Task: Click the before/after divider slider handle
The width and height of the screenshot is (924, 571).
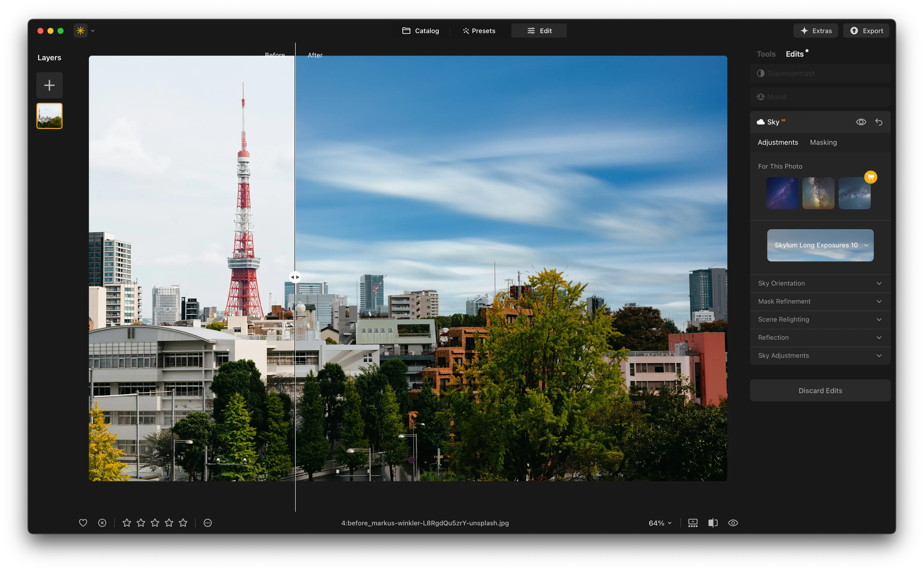Action: (x=295, y=277)
